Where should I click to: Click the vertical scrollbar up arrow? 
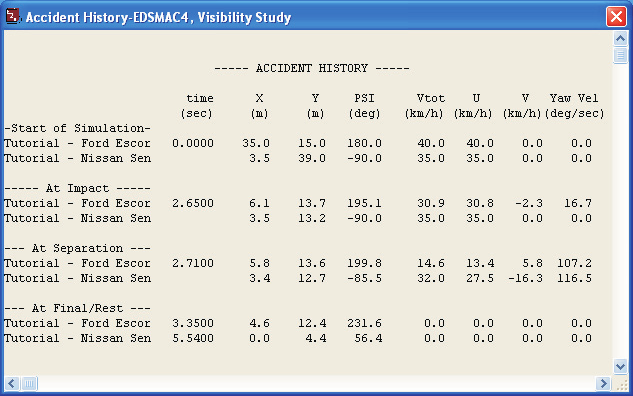[620, 39]
